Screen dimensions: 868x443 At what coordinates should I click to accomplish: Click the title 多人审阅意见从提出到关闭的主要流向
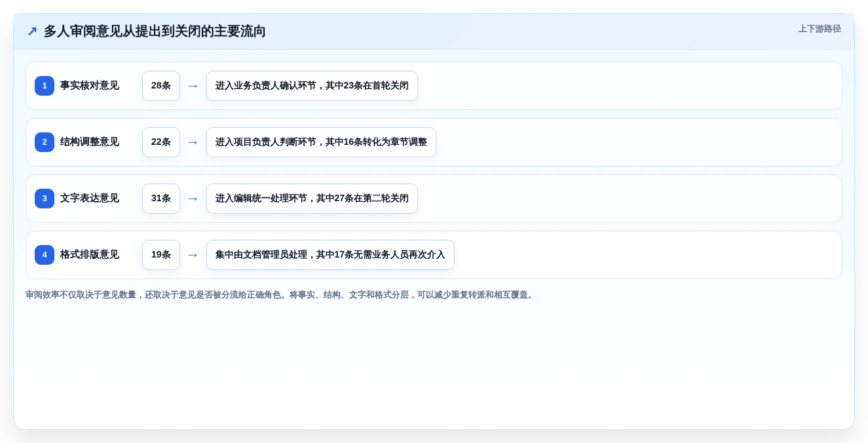pyautogui.click(x=155, y=31)
